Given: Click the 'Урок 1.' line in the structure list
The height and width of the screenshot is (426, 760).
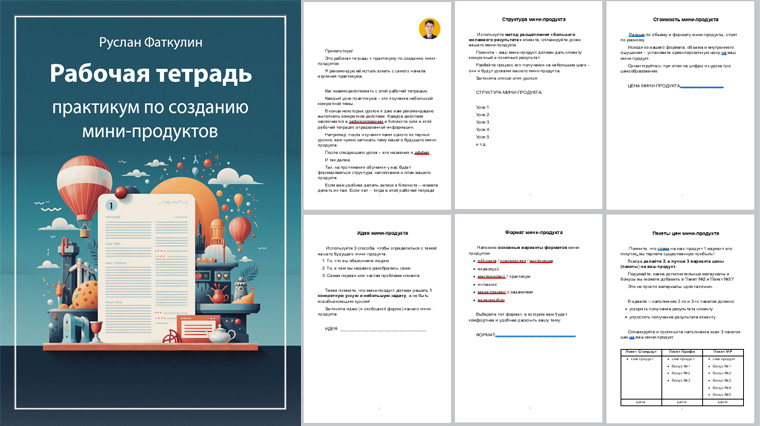Looking at the screenshot, I should click(483, 106).
